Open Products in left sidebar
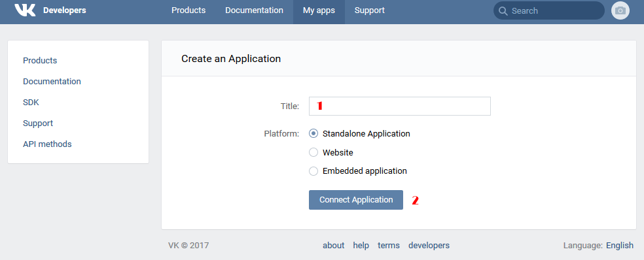 coord(40,61)
